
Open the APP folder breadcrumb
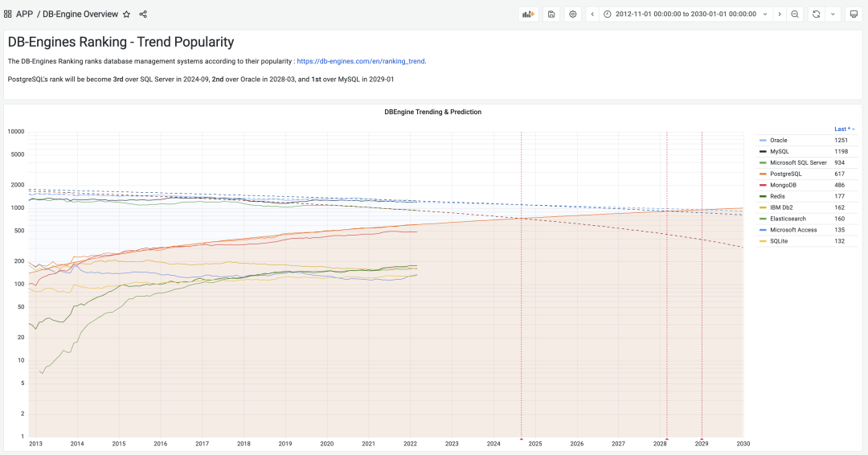click(24, 14)
